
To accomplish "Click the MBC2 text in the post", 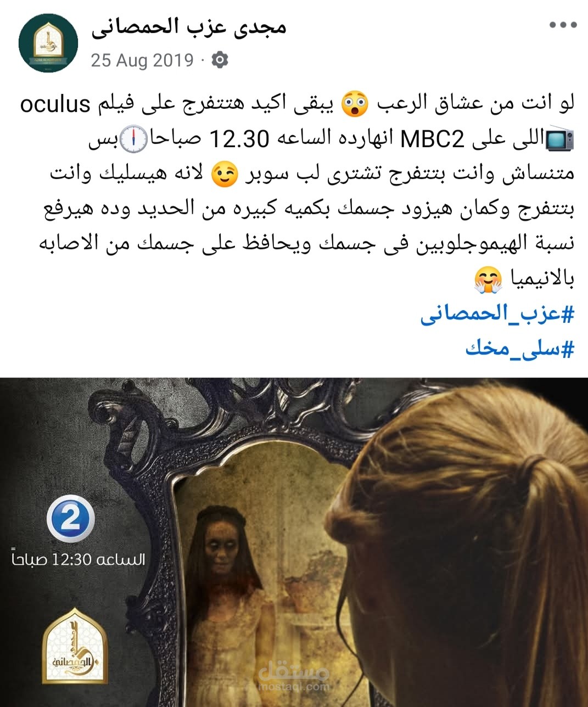I will tap(433, 140).
